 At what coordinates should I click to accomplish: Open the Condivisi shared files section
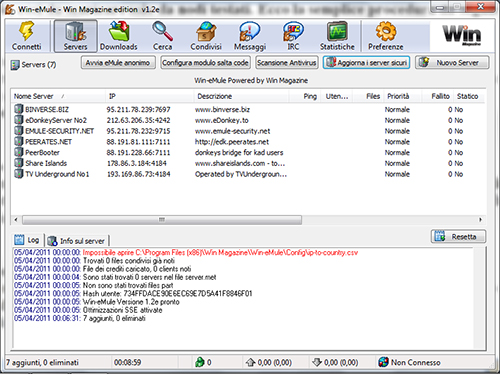point(206,36)
